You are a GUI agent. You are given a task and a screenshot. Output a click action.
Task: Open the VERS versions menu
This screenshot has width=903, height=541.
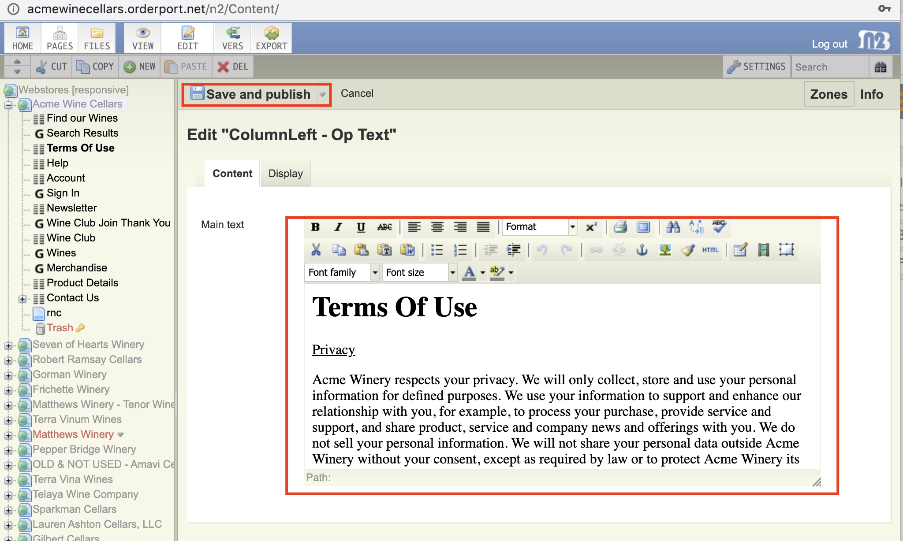[x=233, y=38]
